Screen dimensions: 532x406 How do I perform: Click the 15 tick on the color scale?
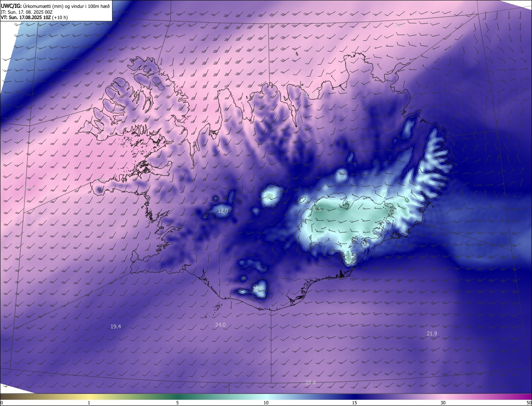click(x=355, y=403)
